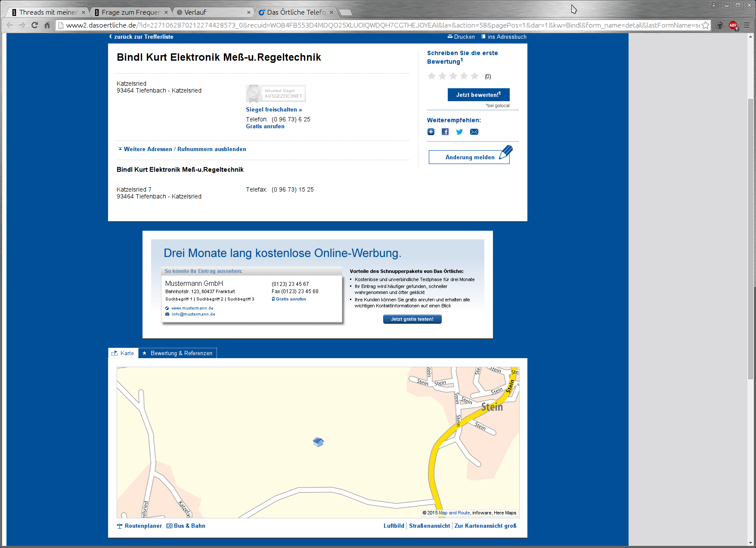Click phone number '(0 96 73) 6 25'

pyautogui.click(x=291, y=119)
